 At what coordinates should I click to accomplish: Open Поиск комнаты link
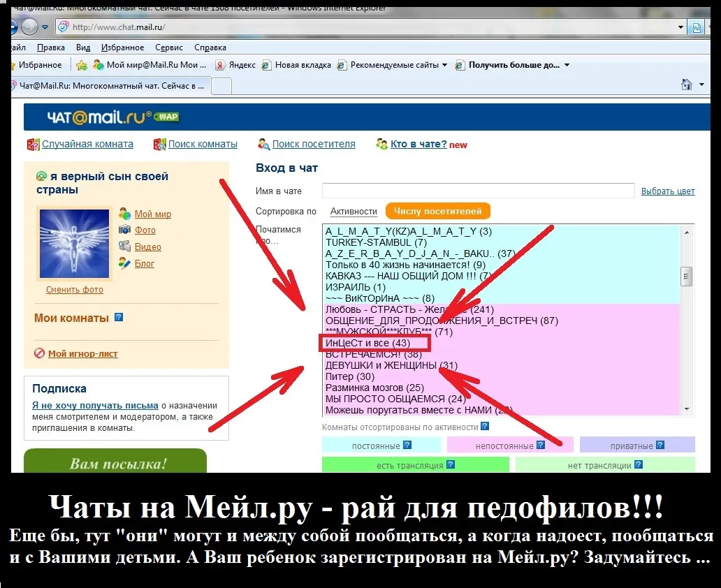pyautogui.click(x=203, y=144)
